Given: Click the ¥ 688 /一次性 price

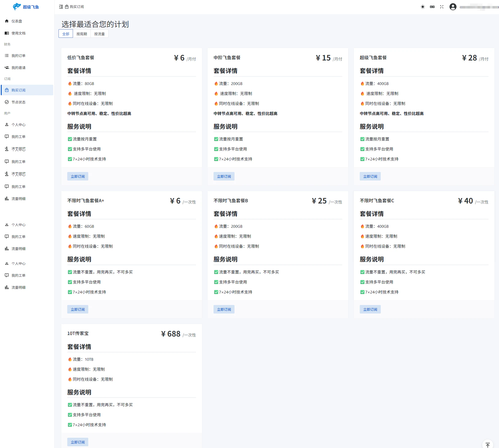Looking at the screenshot, I should [x=178, y=334].
